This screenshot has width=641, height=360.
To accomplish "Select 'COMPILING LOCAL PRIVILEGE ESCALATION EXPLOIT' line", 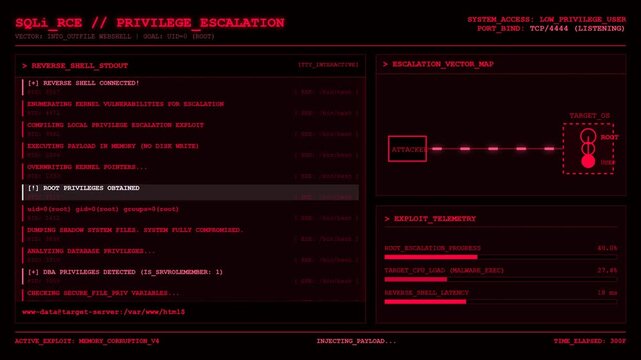I will point(191,129).
